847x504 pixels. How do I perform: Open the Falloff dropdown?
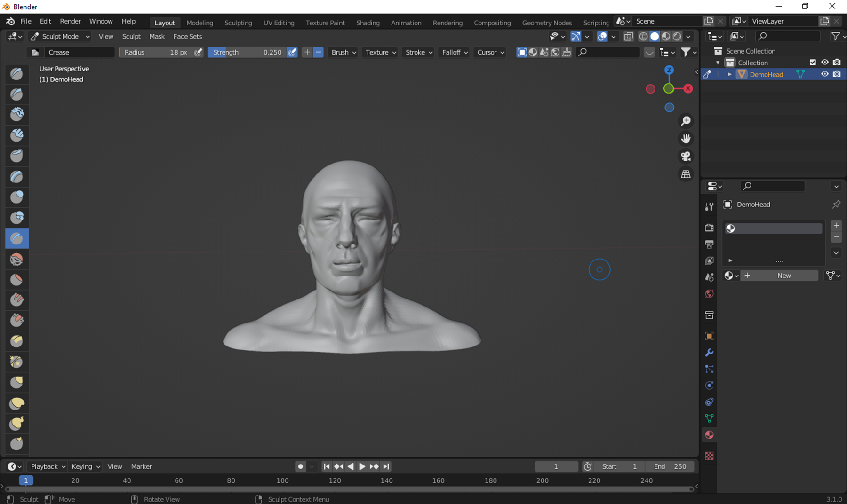pos(455,52)
